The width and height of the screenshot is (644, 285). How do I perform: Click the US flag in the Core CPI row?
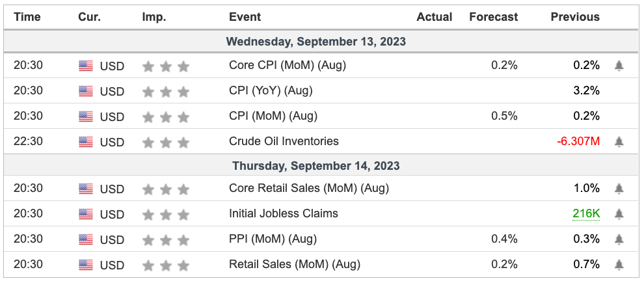tap(86, 66)
